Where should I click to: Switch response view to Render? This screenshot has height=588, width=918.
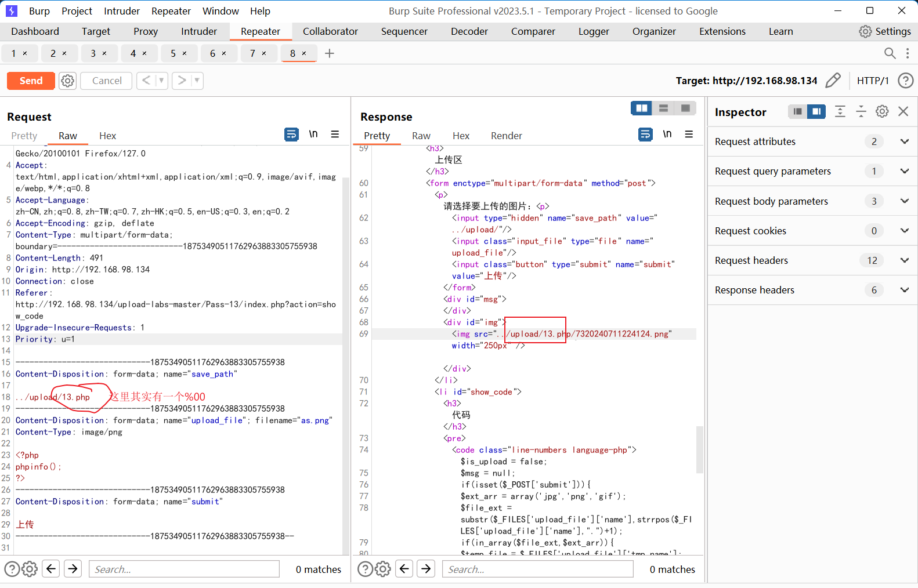point(507,136)
